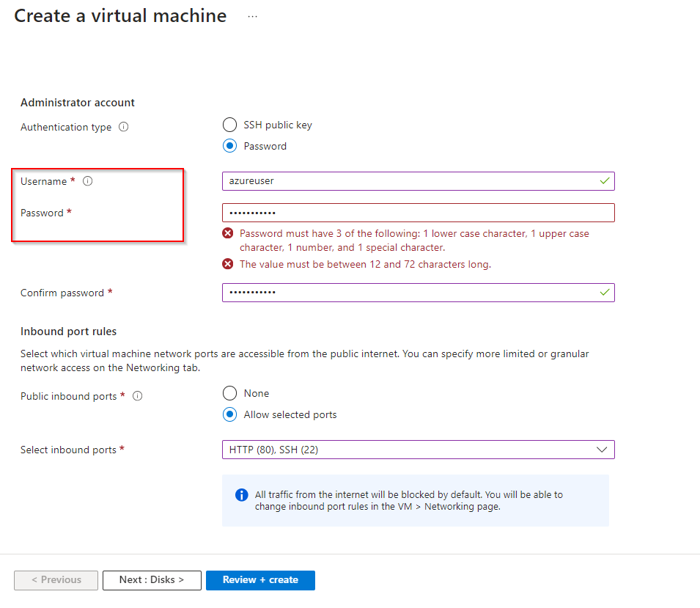Click the info icon next to Authentication type
700x608 pixels.
click(x=124, y=127)
